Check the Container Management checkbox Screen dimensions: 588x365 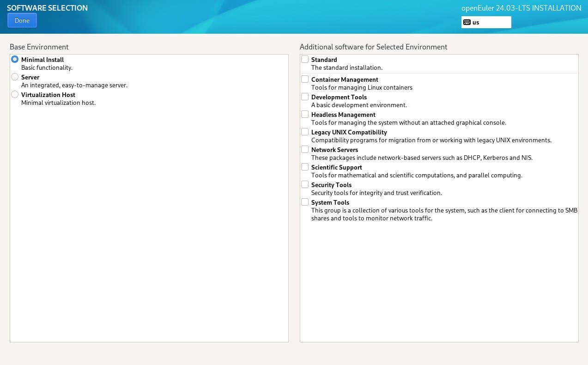click(305, 79)
